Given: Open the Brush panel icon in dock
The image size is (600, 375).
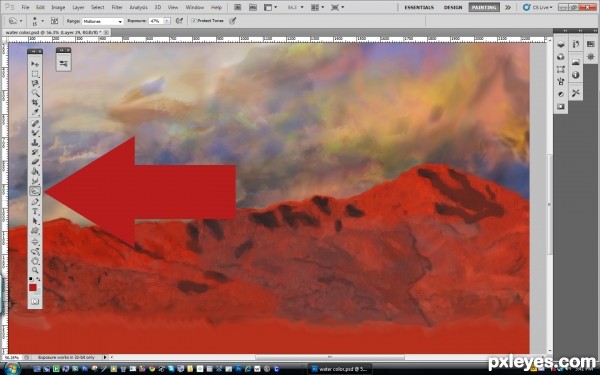Looking at the screenshot, I should coord(561,81).
